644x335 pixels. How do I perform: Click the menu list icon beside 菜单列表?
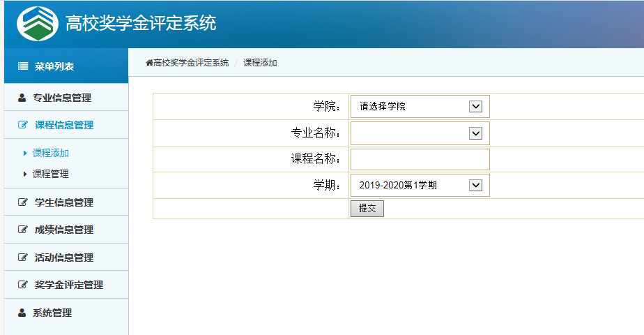(22, 66)
